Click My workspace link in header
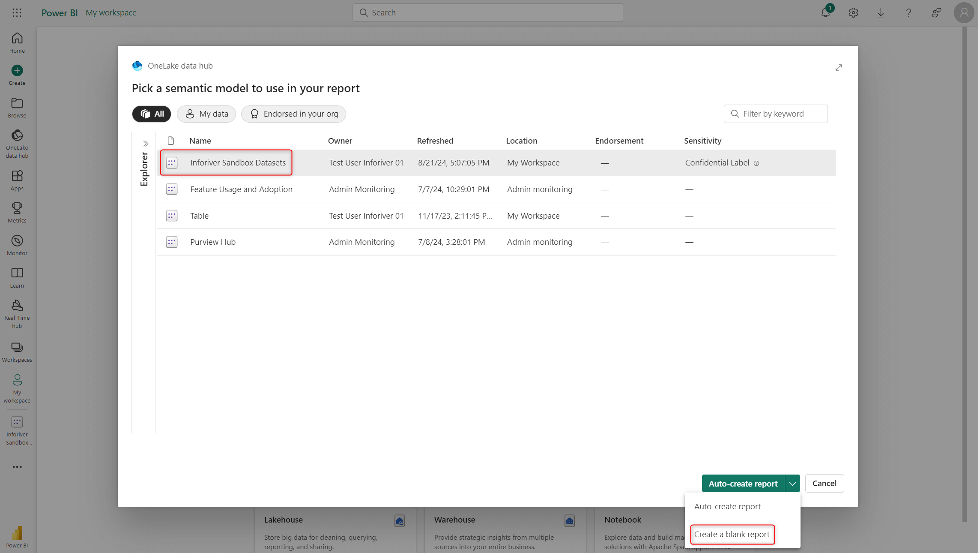This screenshot has height=553, width=980. tap(111, 12)
